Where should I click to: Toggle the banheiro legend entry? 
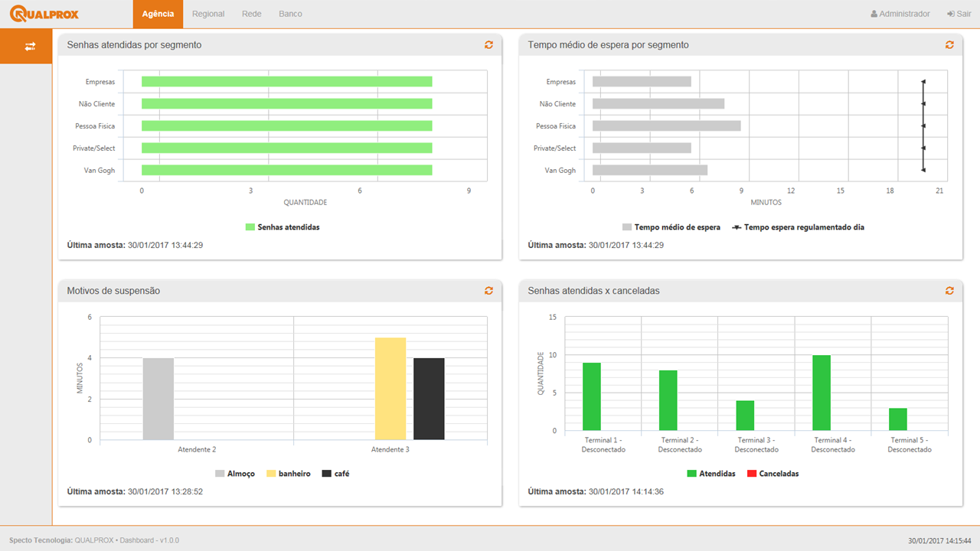point(289,474)
